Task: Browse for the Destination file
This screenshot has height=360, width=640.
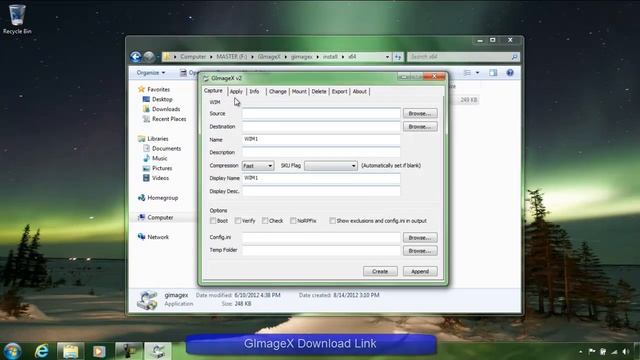Action: point(420,127)
